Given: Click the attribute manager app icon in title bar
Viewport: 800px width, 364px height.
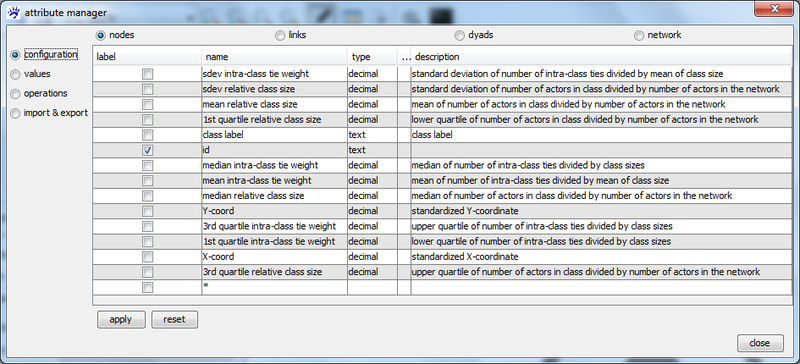Looking at the screenshot, I should point(15,12).
